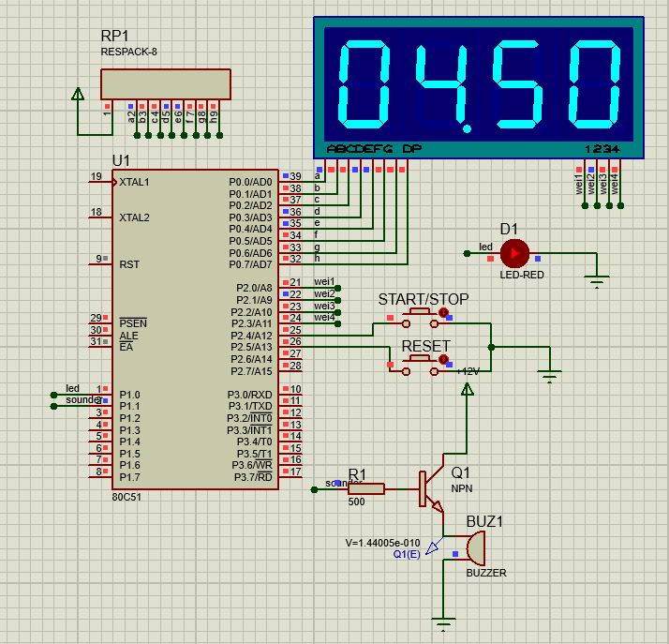Click the 'NPN' label beside Q1
Screen dimensions: 669x644
click(x=462, y=488)
